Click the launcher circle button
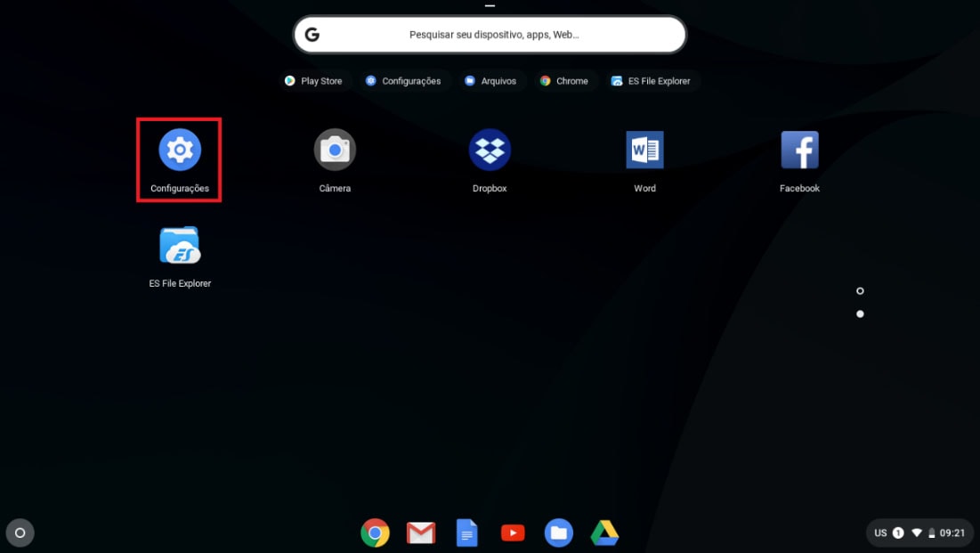The height and width of the screenshot is (553, 980). (x=20, y=533)
